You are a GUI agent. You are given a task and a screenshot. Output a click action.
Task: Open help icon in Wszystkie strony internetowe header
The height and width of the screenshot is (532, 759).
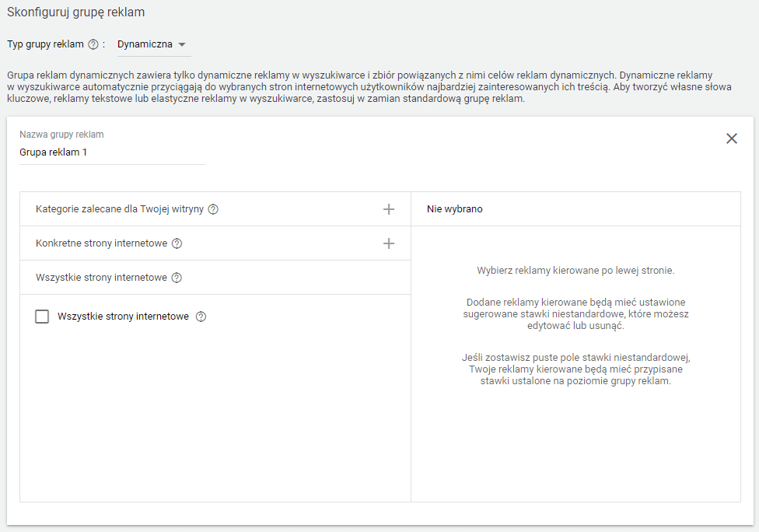(177, 278)
